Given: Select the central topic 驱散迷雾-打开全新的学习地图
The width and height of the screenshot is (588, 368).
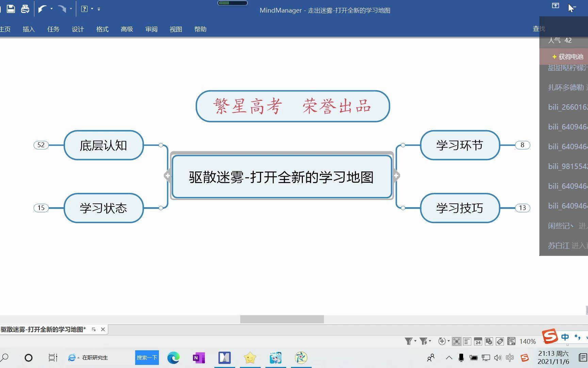Looking at the screenshot, I should coord(282,177).
